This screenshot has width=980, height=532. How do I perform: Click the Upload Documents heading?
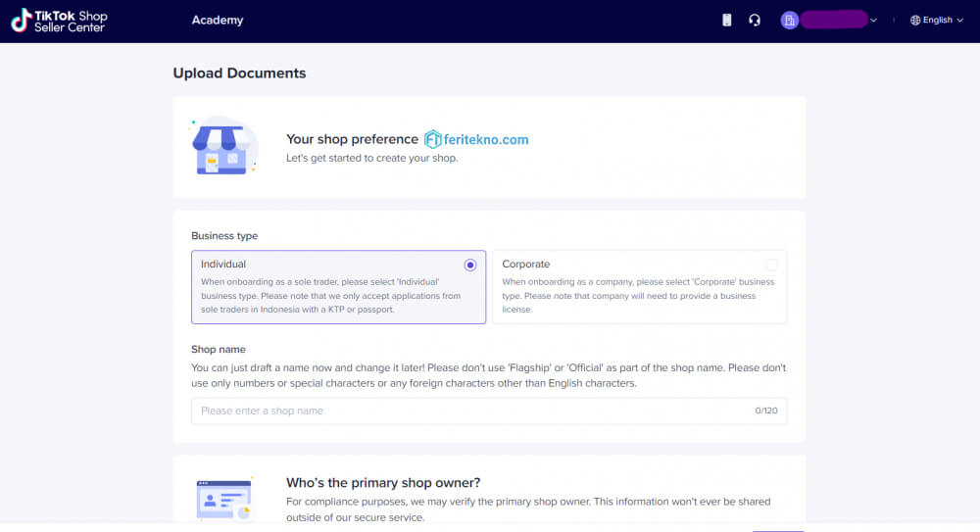click(x=239, y=73)
